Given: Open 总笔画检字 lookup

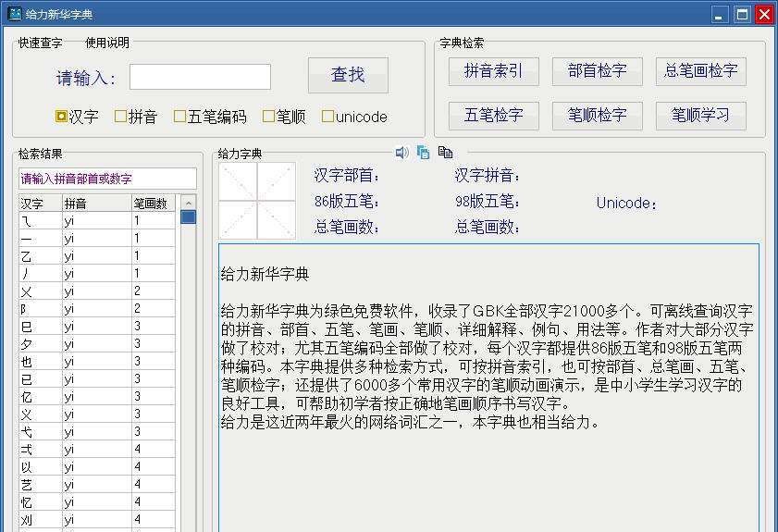Looking at the screenshot, I should point(700,71).
